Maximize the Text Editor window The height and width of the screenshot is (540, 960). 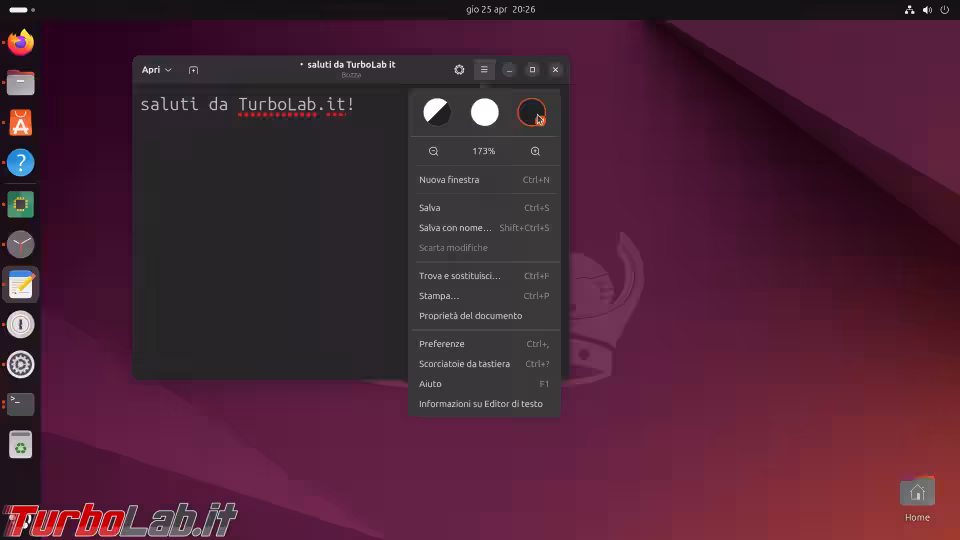point(532,70)
